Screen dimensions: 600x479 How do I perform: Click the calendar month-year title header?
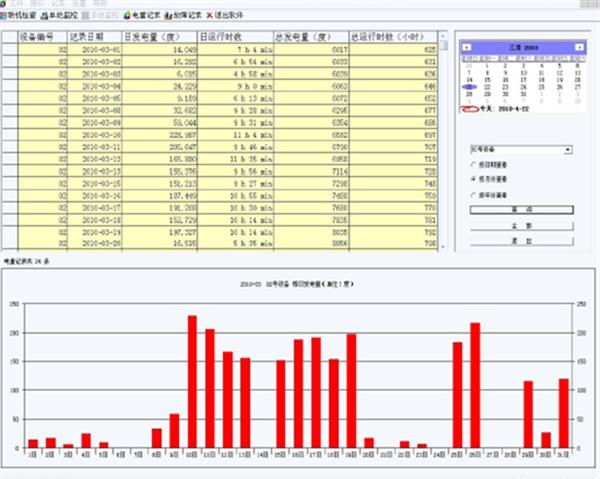pyautogui.click(x=516, y=45)
